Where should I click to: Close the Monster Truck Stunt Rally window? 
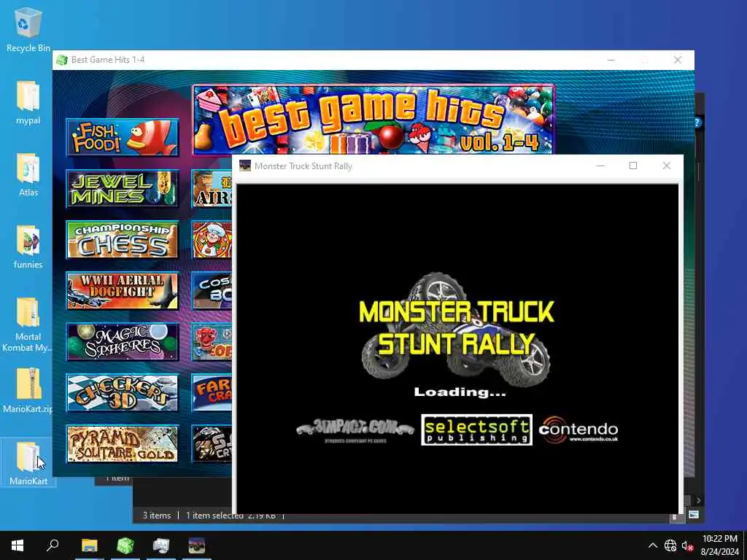point(667,166)
